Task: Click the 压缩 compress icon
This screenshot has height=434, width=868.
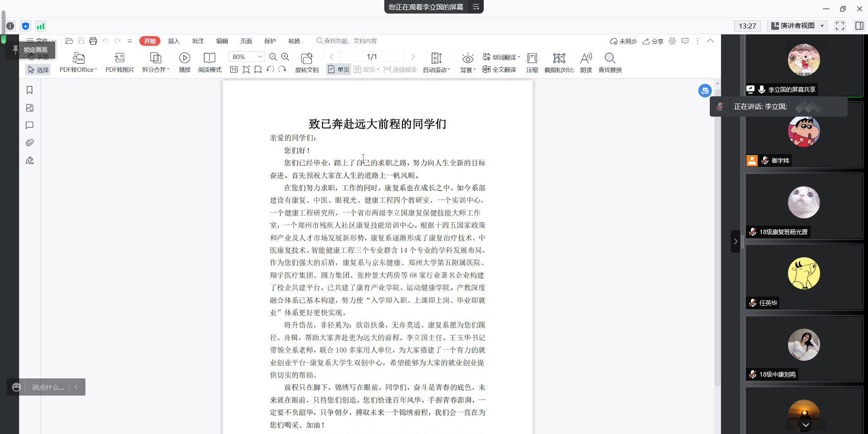Action: pyautogui.click(x=532, y=58)
